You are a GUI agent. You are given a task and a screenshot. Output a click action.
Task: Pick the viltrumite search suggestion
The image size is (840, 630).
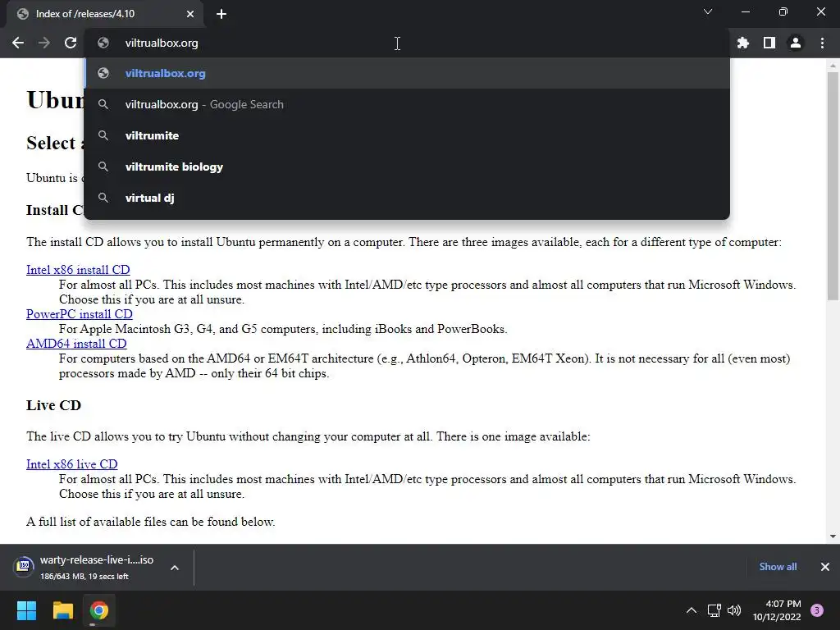(x=407, y=135)
